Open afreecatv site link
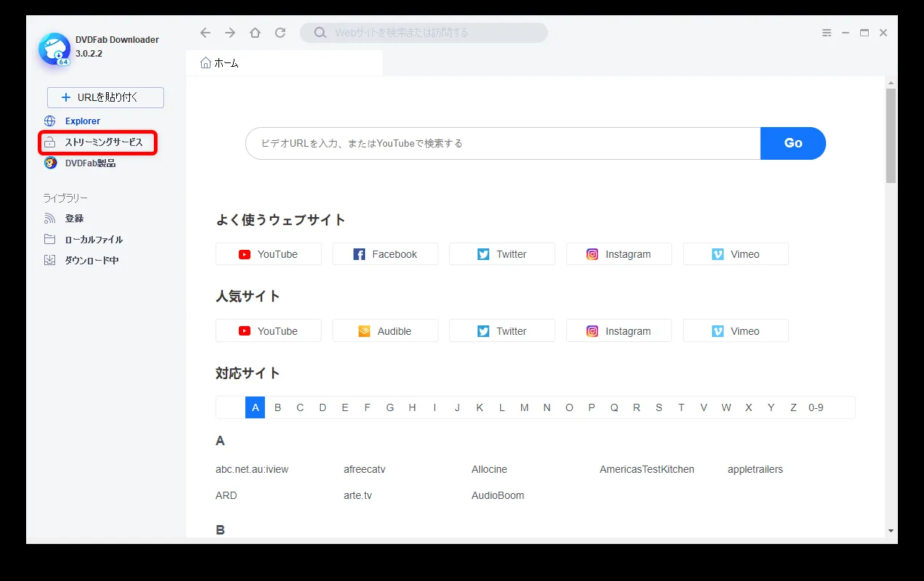 click(364, 469)
